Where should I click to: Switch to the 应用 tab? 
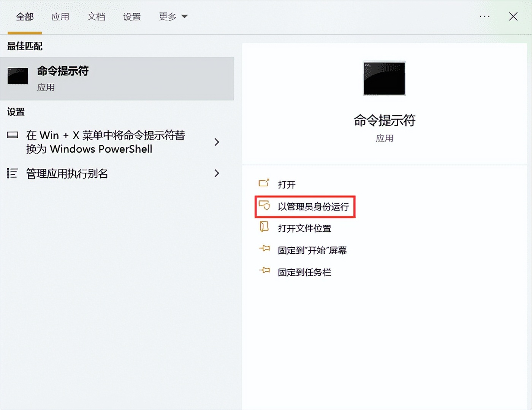point(60,17)
